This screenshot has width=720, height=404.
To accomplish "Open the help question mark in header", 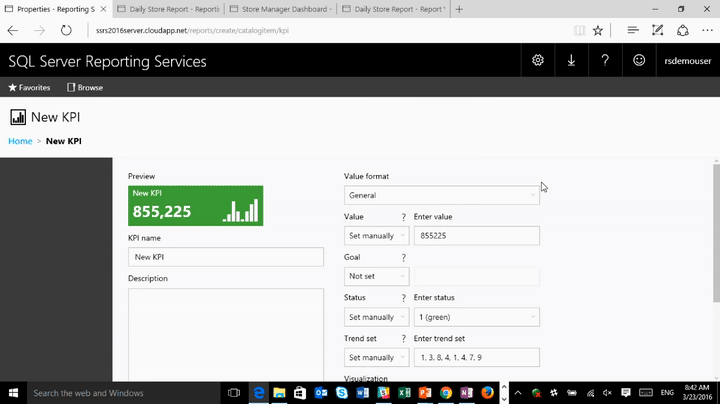I will [x=605, y=60].
